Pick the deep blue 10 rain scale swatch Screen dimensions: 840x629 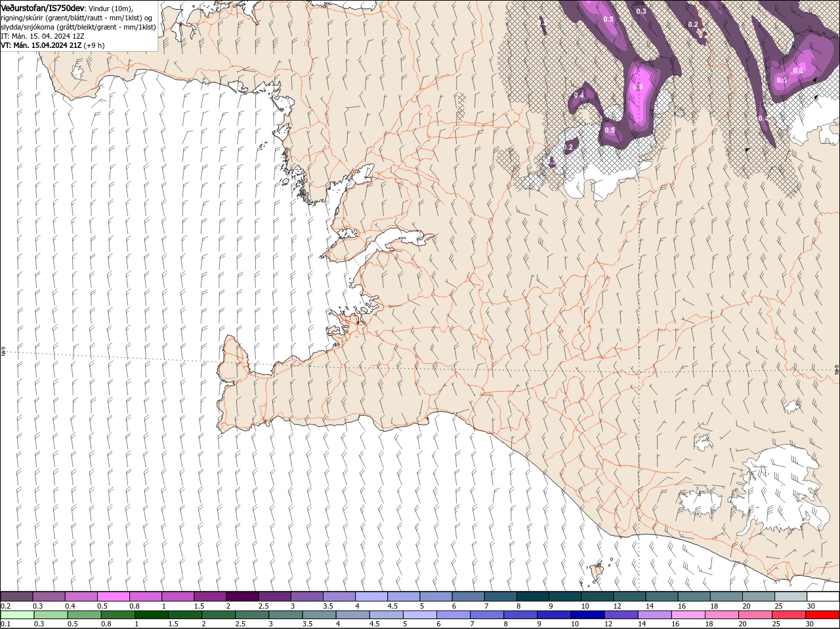pos(588,615)
